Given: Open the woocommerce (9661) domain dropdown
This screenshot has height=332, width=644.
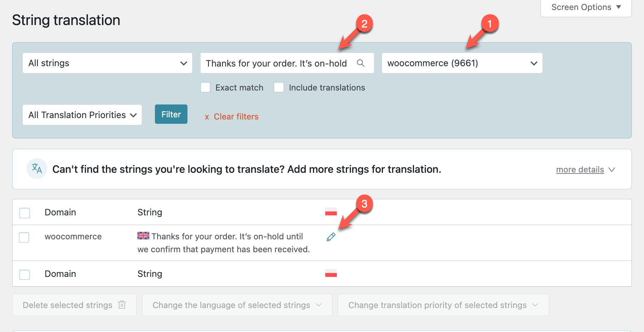Looking at the screenshot, I should click(x=462, y=63).
